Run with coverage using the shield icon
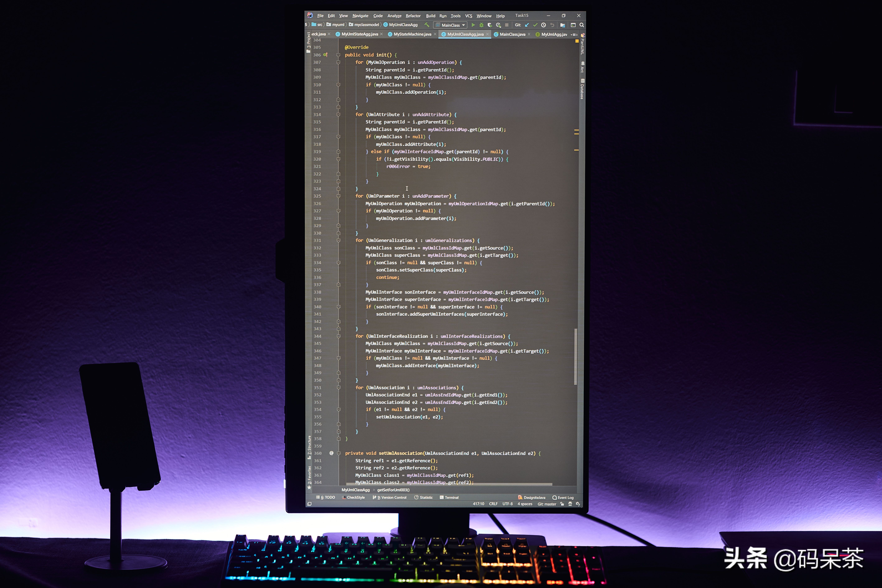 click(x=490, y=25)
